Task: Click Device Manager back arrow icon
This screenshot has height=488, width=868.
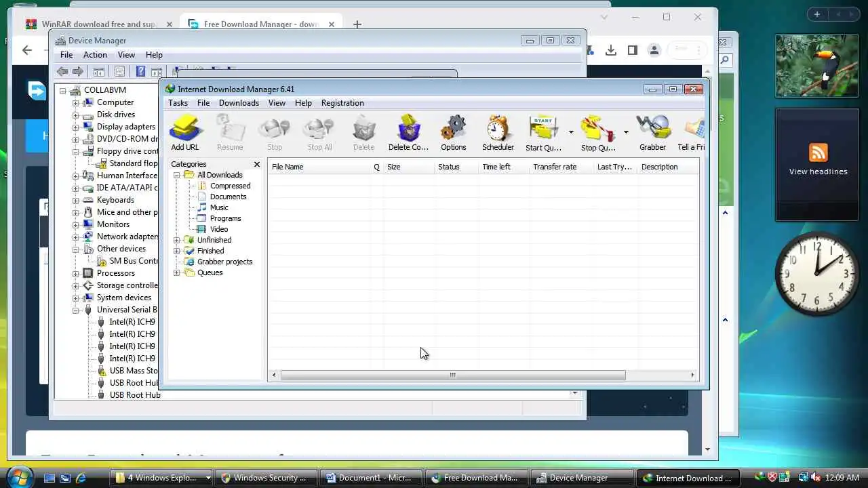Action: [62, 71]
